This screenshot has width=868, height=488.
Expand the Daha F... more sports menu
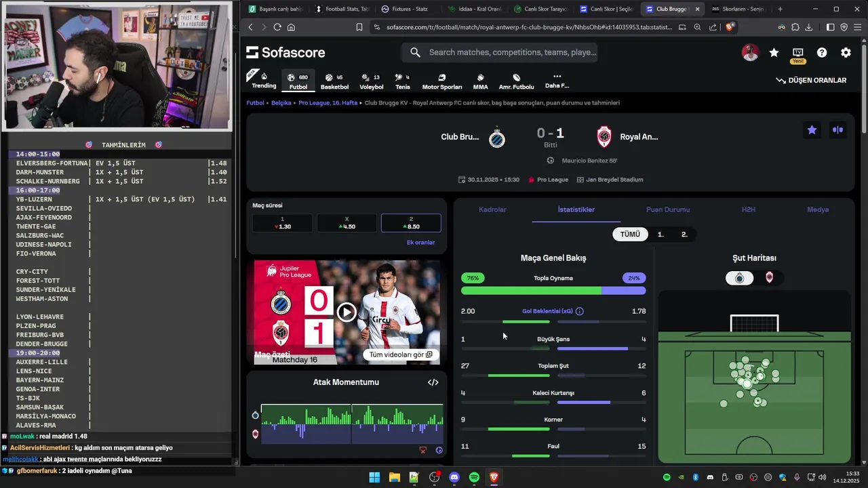(557, 81)
